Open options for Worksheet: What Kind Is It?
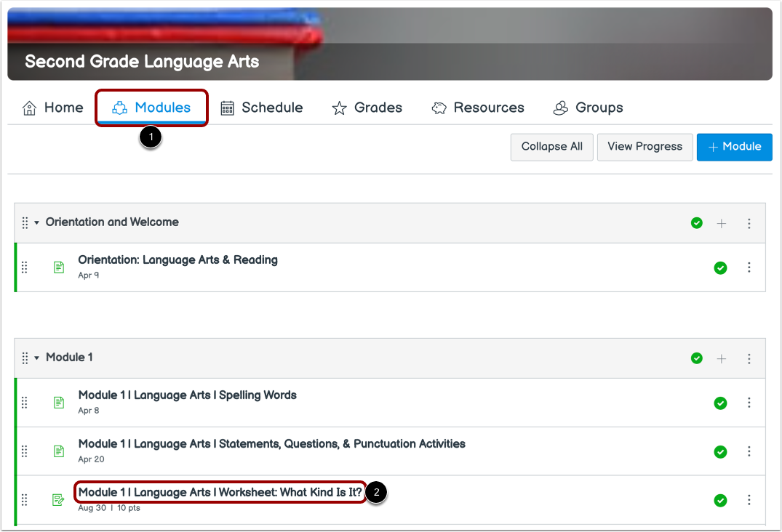Viewport: 782px width, 532px height. click(749, 499)
